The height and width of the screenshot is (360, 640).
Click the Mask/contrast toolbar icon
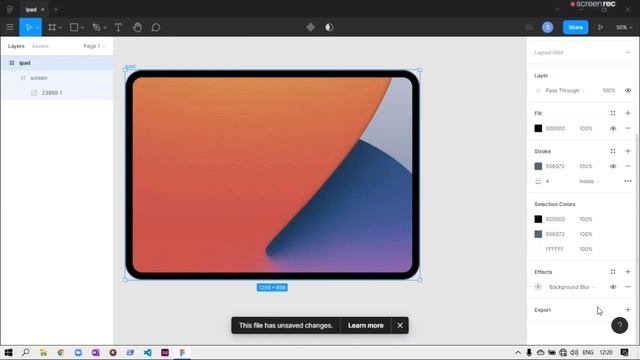point(329,27)
